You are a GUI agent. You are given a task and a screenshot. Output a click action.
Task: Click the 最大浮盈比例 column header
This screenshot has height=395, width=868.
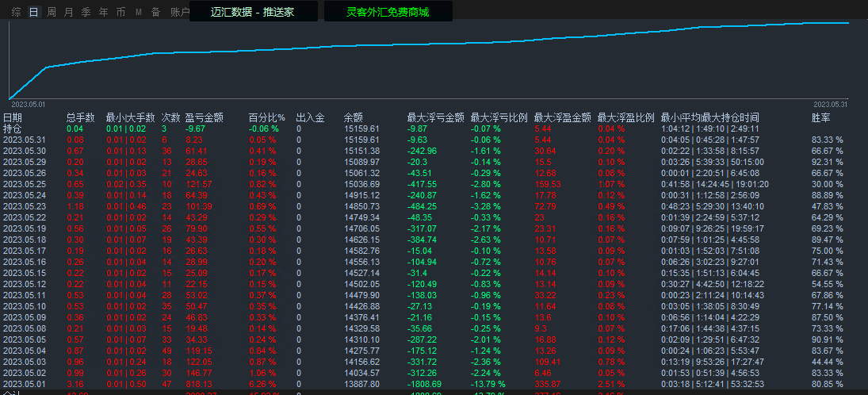pos(625,117)
